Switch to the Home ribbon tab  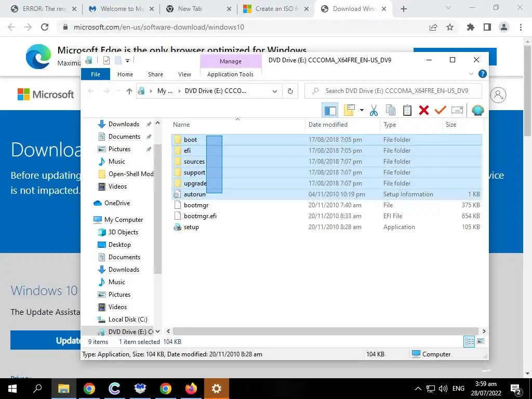tap(125, 74)
